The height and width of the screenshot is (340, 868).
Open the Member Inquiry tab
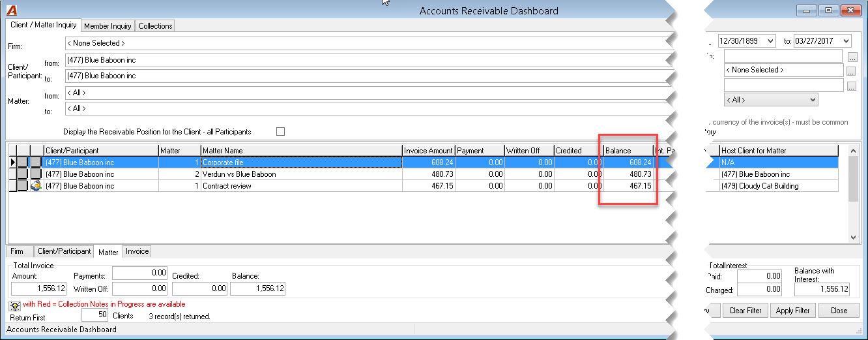(108, 26)
